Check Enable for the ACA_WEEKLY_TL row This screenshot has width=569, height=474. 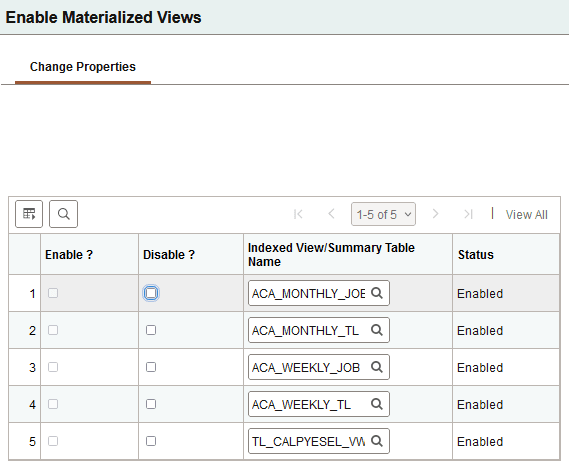pos(53,404)
